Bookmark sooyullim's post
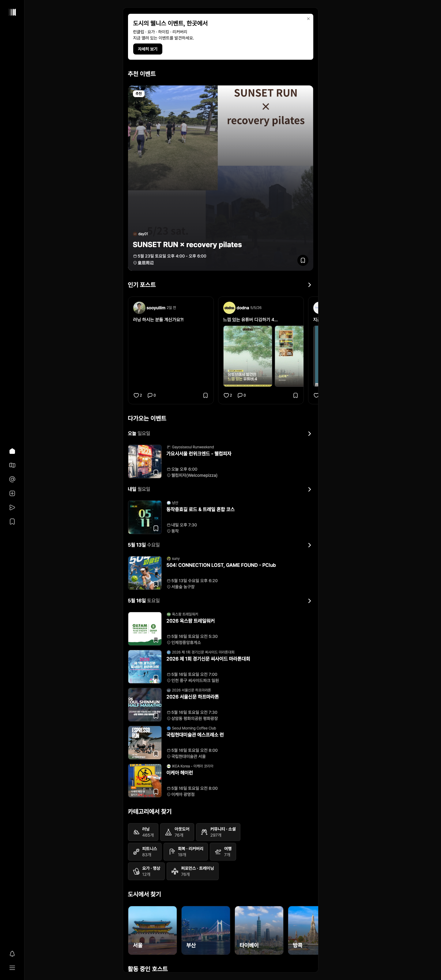 (x=205, y=395)
